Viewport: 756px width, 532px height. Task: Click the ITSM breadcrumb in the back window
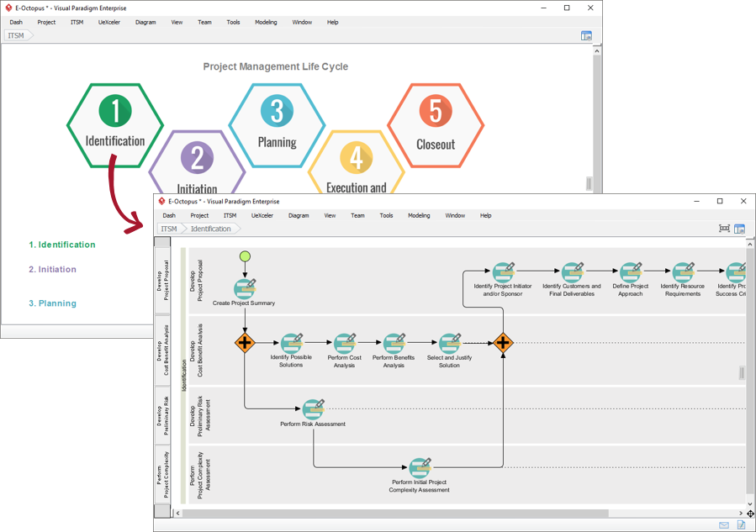(18, 35)
